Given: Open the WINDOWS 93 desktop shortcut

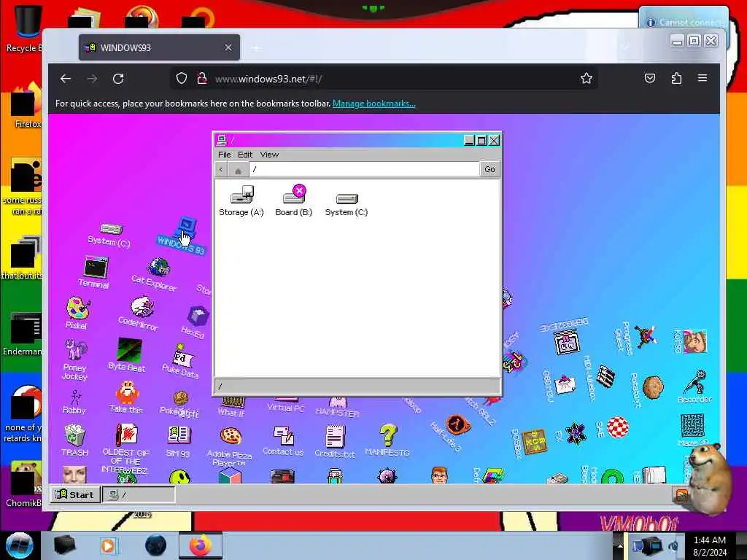Looking at the screenshot, I should coord(183,236).
